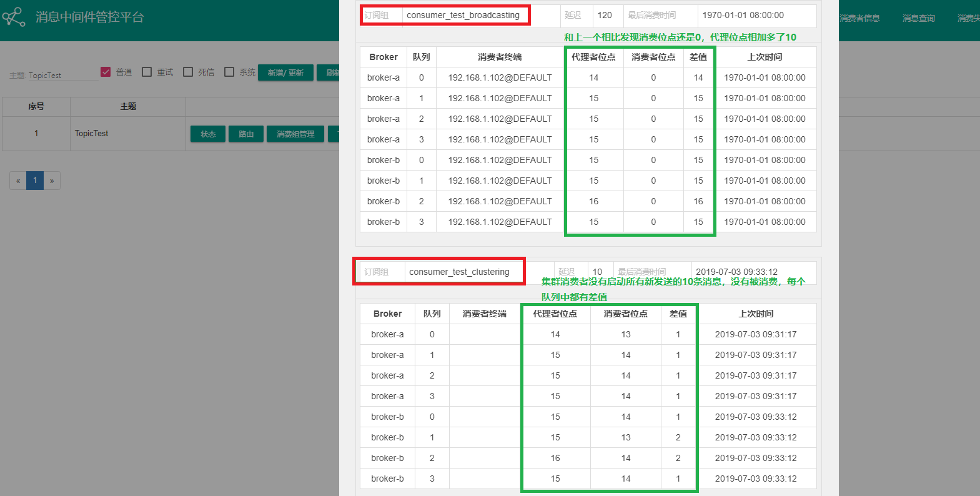Click the 代理者位点 header in the clustering table
This screenshot has width=980, height=496.
coord(555,314)
